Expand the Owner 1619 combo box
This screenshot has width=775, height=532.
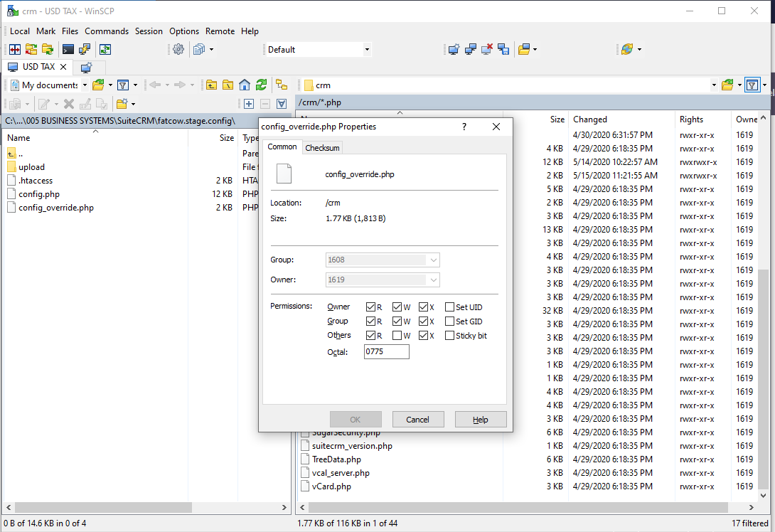tap(434, 280)
